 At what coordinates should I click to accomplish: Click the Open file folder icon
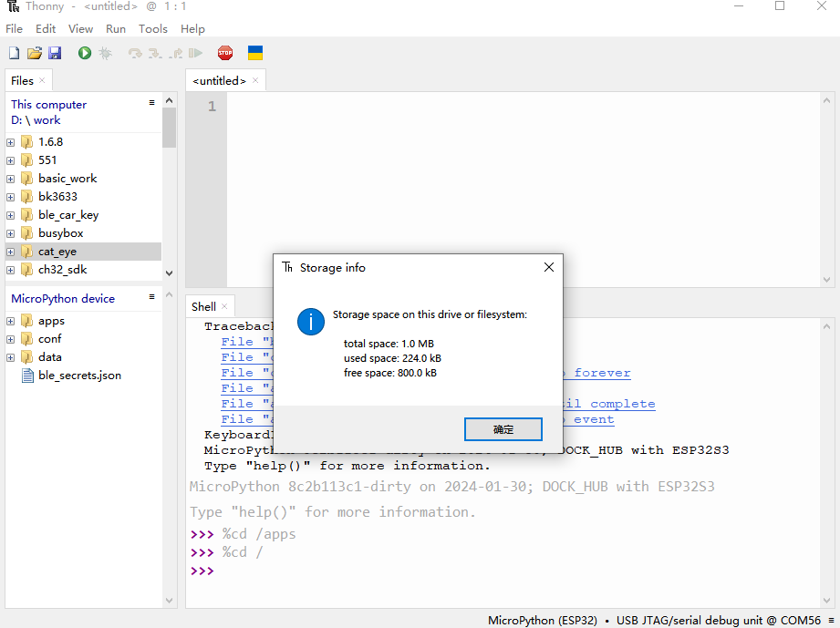click(35, 54)
